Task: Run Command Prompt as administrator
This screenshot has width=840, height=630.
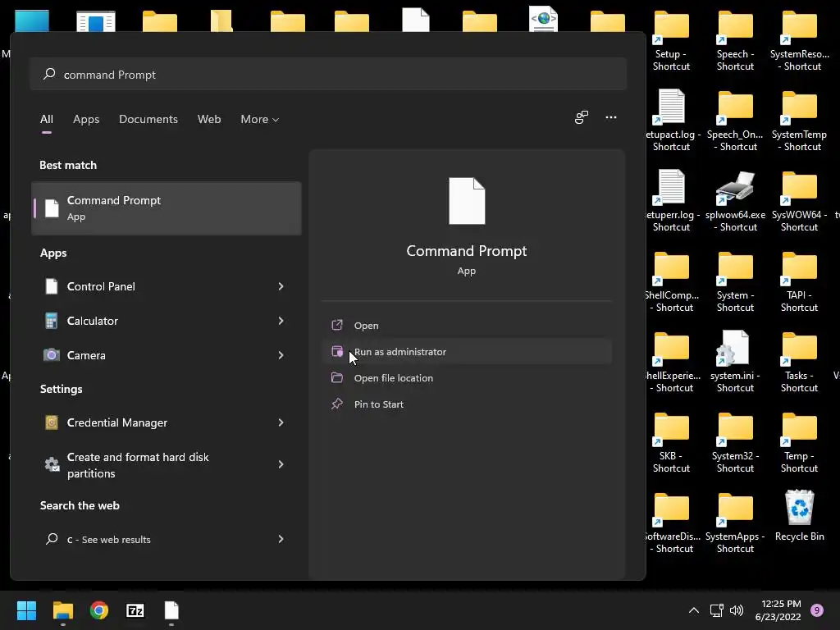Action: click(x=400, y=352)
